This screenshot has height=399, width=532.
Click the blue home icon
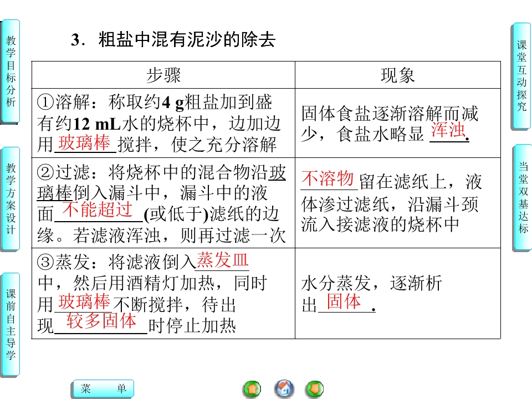(284, 389)
